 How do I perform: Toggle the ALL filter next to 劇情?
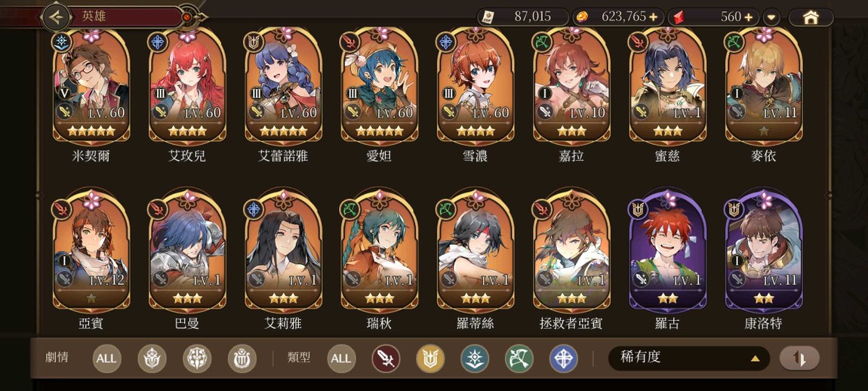(x=106, y=359)
